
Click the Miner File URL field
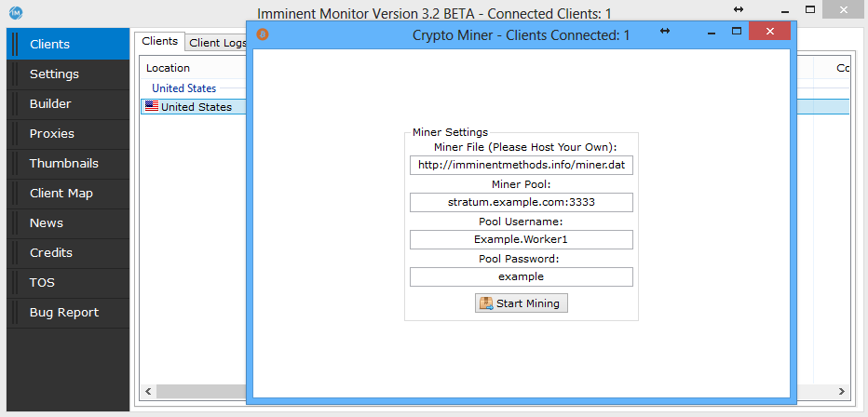pyautogui.click(x=521, y=165)
